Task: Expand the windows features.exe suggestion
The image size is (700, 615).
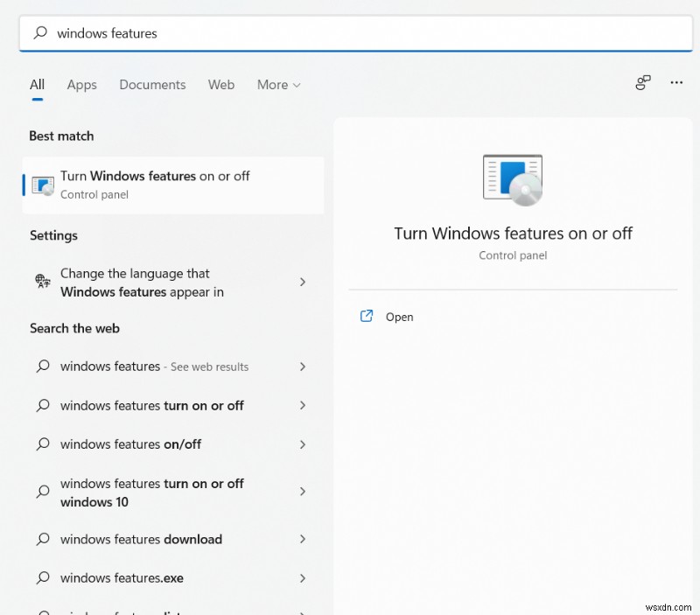Action: (x=303, y=578)
